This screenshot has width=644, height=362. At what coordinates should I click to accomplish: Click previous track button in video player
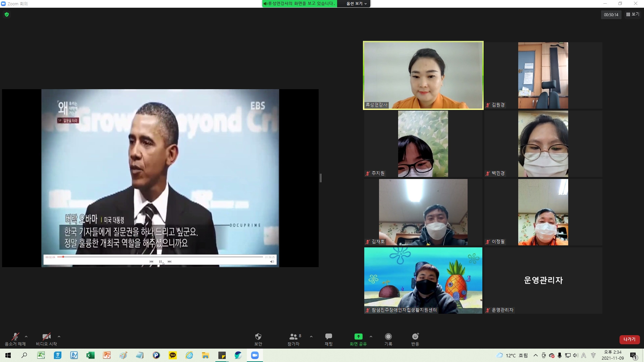click(x=151, y=261)
